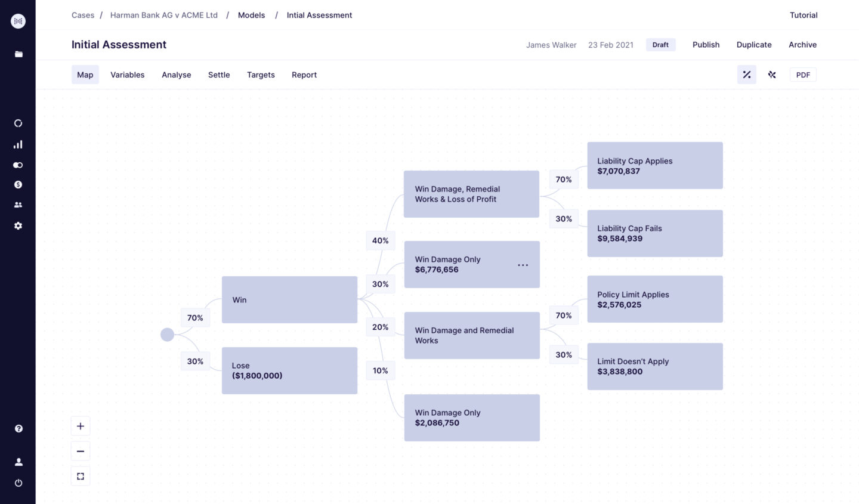Click the scissors tool in the toolbar
Screen dimensions: 859x504
pos(772,75)
